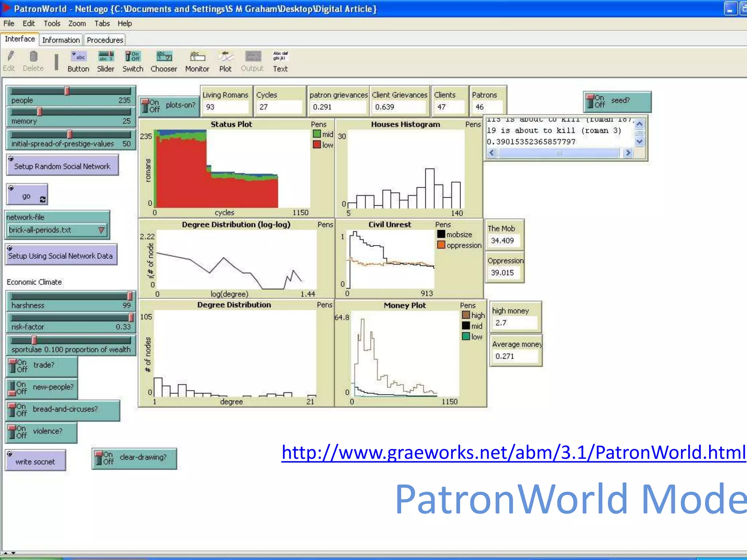This screenshot has height=560, width=747.
Task: Click output area scroll up arrow
Action: 639,124
